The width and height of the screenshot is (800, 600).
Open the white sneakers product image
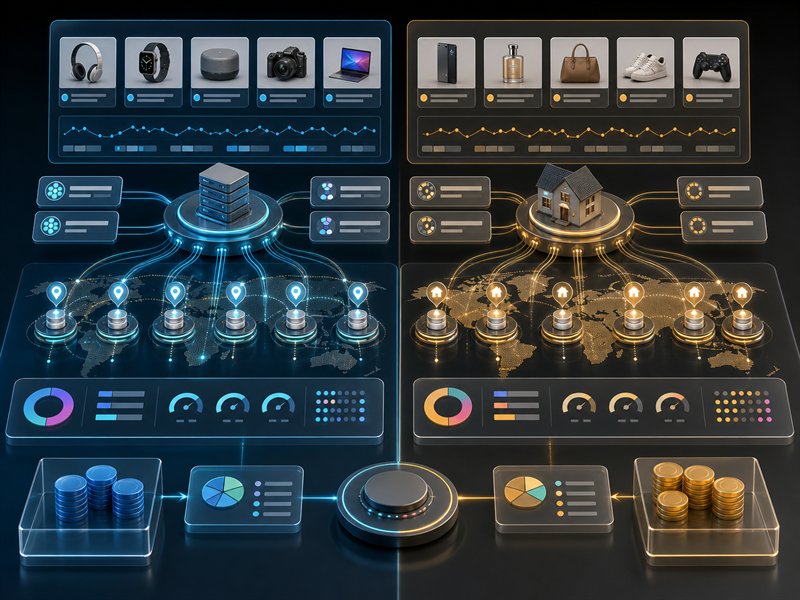tap(645, 63)
